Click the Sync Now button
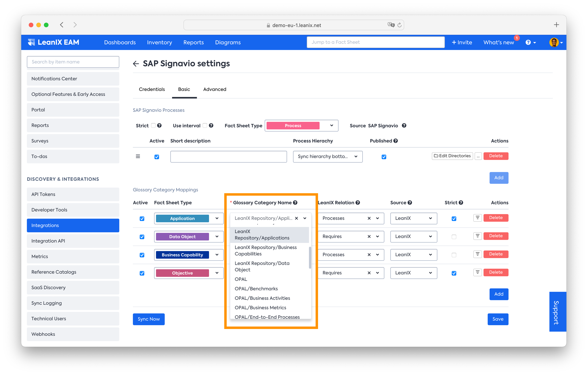The image size is (588, 375). (149, 319)
